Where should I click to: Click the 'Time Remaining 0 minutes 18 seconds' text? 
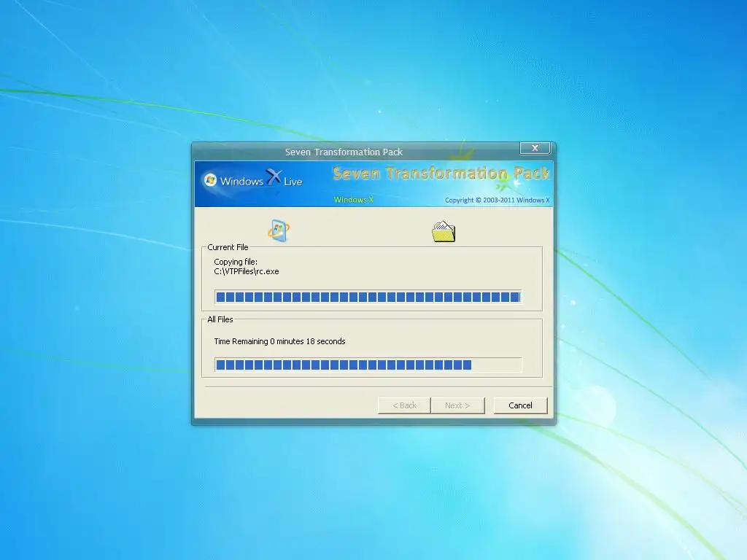coord(279,341)
